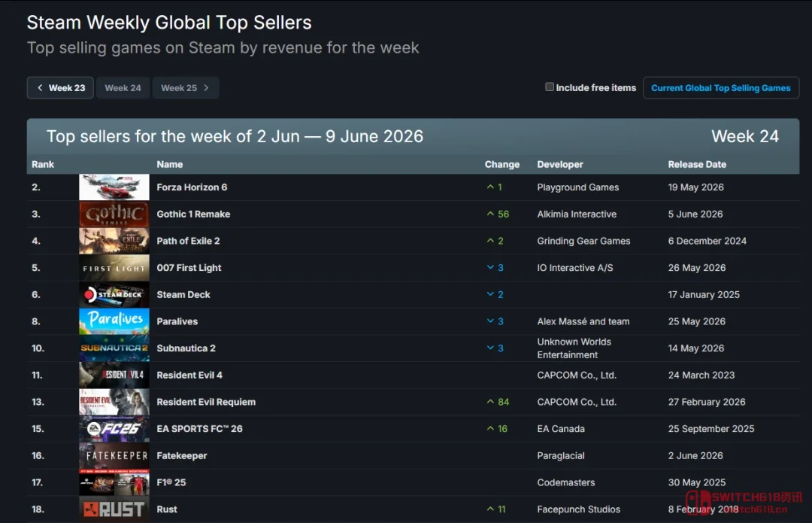Open the Resident Evil Requiem title link
Image resolution: width=812 pixels, height=523 pixels.
pyautogui.click(x=206, y=402)
